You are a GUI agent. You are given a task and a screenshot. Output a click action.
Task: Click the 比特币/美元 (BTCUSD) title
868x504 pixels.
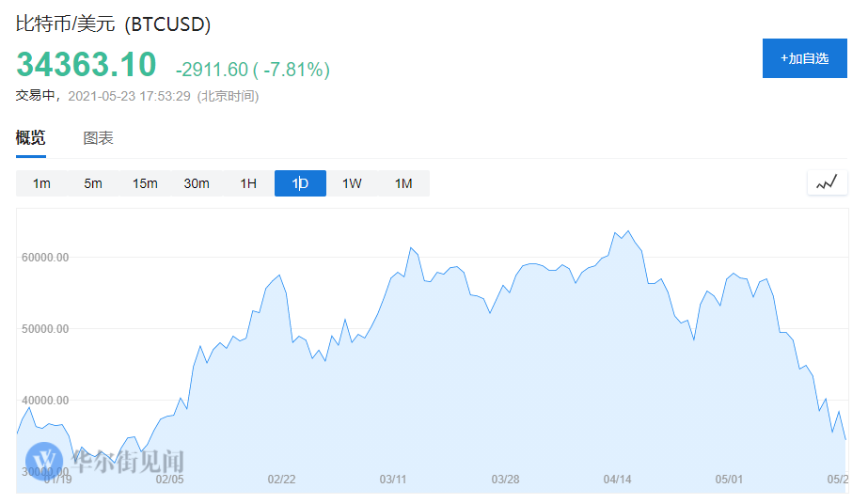pos(113,24)
